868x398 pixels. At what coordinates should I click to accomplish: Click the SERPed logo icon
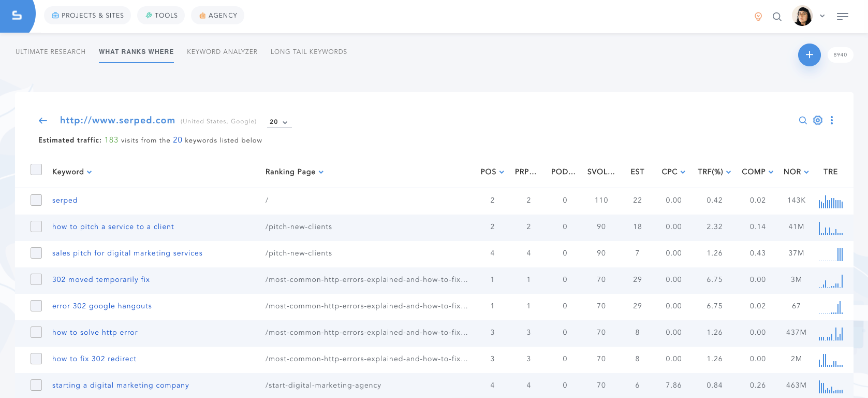click(17, 16)
